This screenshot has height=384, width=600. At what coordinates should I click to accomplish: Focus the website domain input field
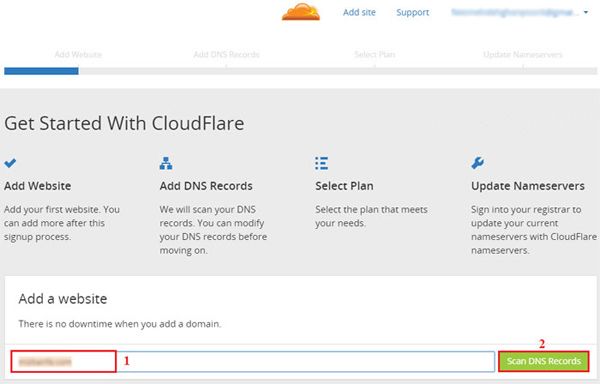tap(253, 361)
